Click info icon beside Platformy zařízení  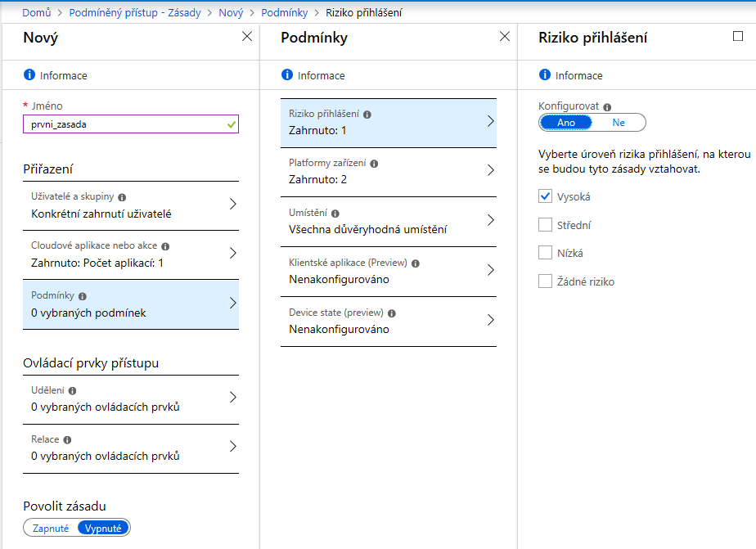pos(374,164)
